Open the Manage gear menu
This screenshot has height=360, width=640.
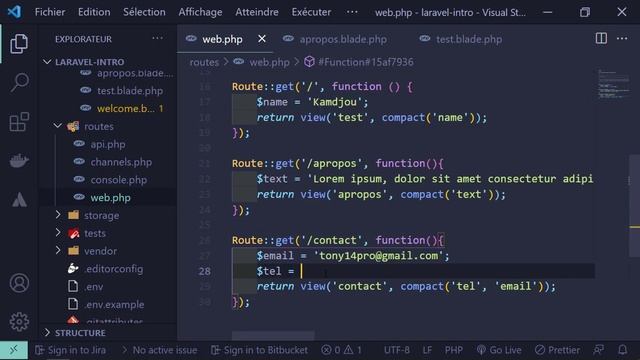19,322
